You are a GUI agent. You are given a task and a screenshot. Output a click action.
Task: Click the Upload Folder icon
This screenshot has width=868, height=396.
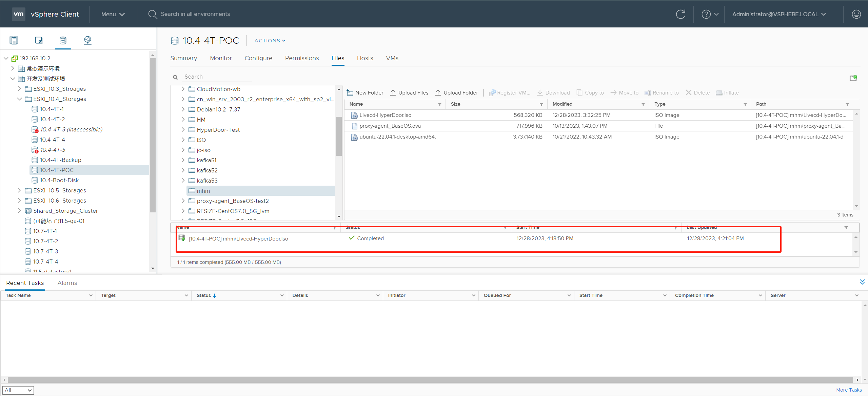(438, 92)
